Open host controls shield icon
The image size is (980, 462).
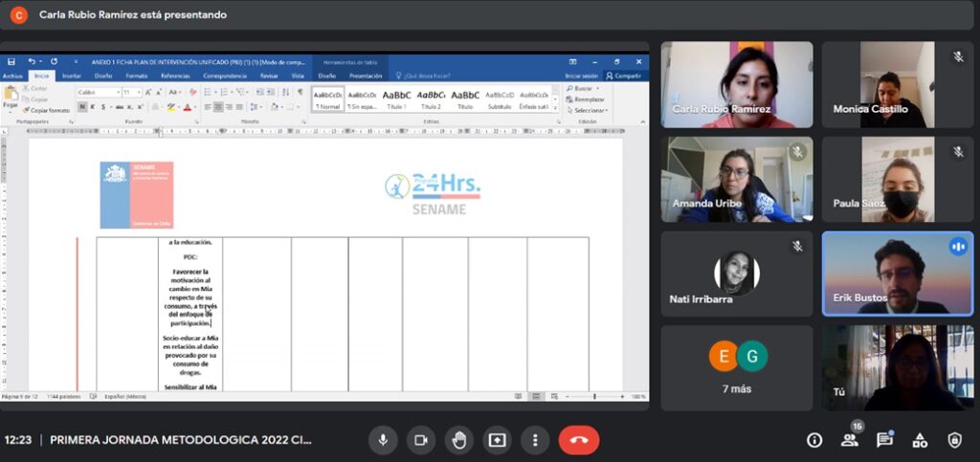click(954, 440)
